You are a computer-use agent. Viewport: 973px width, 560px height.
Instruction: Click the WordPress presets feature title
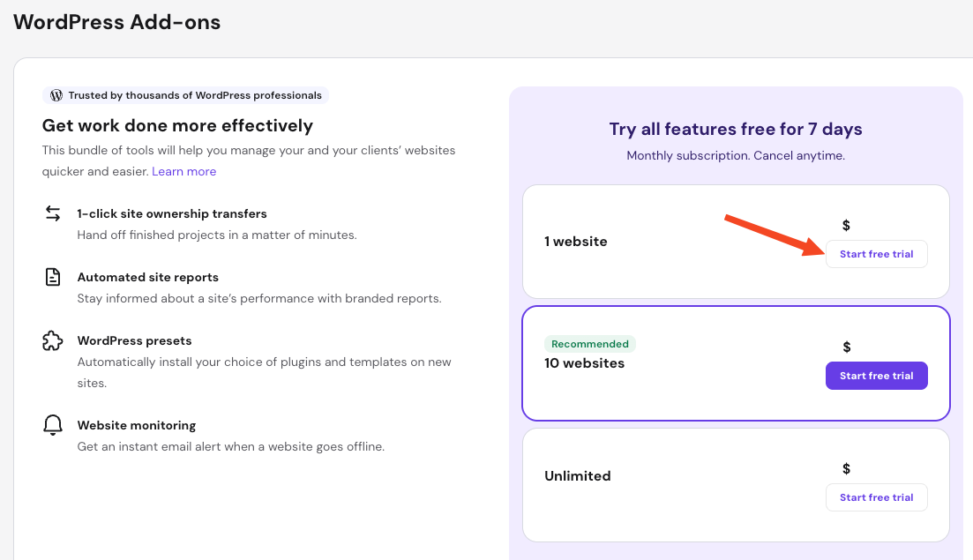(x=134, y=340)
